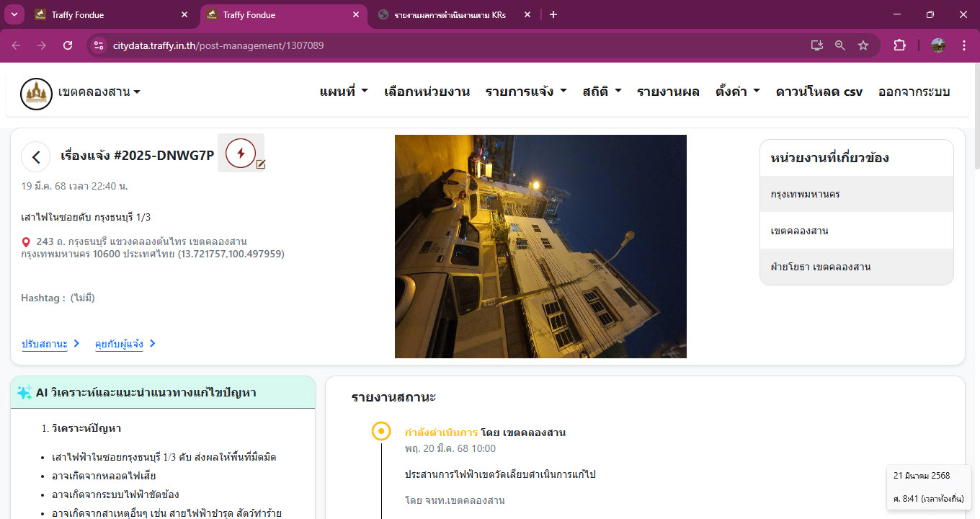This screenshot has height=519, width=980.
Task: Expand the ตั้งค่า dropdown menu
Action: click(x=738, y=92)
